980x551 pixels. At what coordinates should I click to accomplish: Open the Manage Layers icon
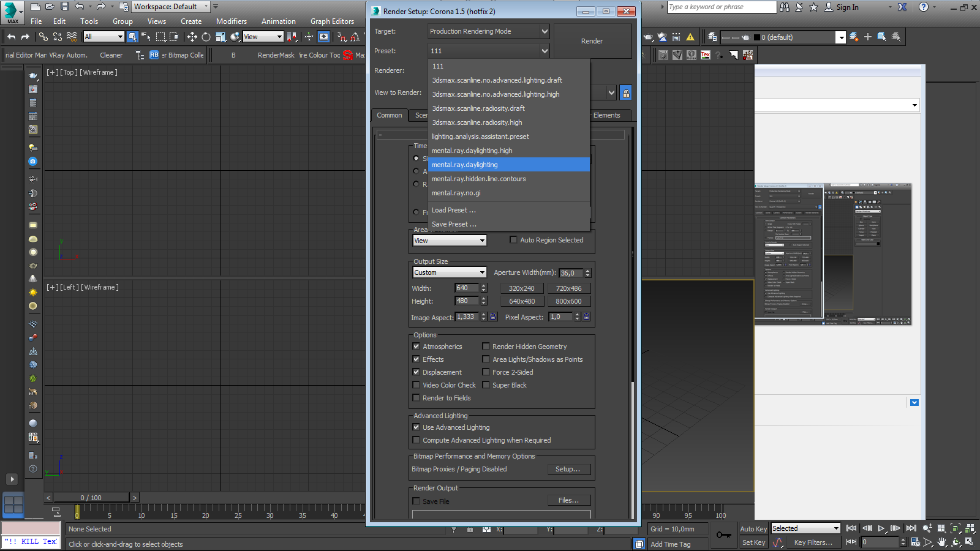(712, 37)
